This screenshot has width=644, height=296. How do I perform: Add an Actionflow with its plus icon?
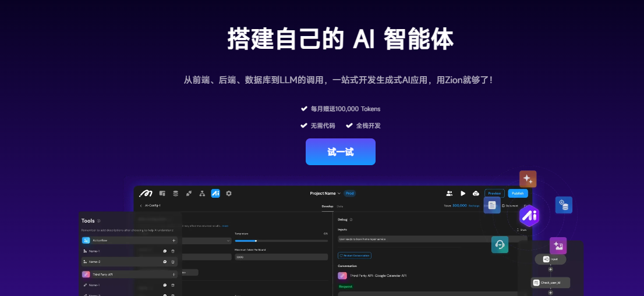(174, 240)
